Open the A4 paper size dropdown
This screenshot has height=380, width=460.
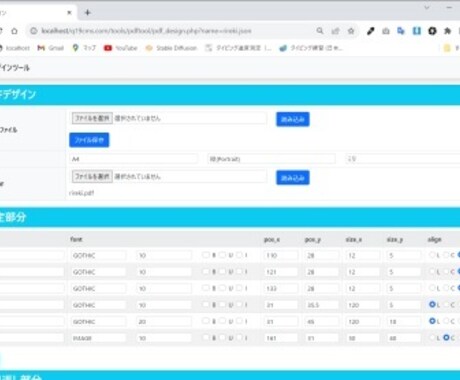tap(133, 159)
